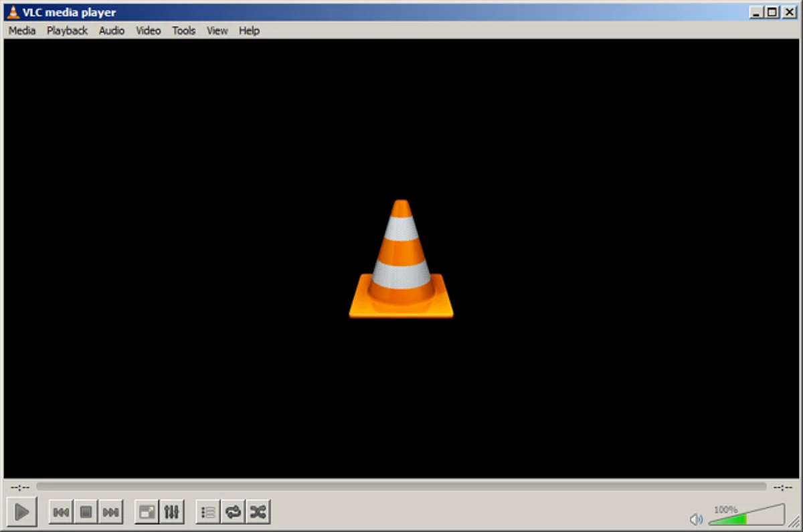This screenshot has width=803, height=532.
Task: Minimize the VLC media player window
Action: [757, 12]
